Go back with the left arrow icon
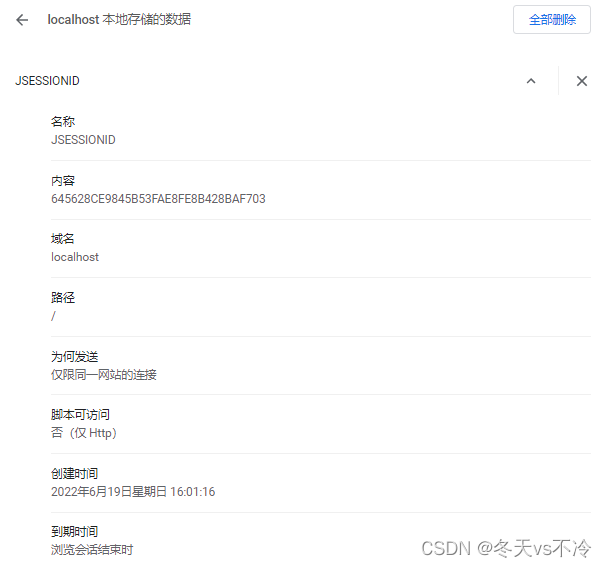This screenshot has height=568, width=607. click(22, 20)
